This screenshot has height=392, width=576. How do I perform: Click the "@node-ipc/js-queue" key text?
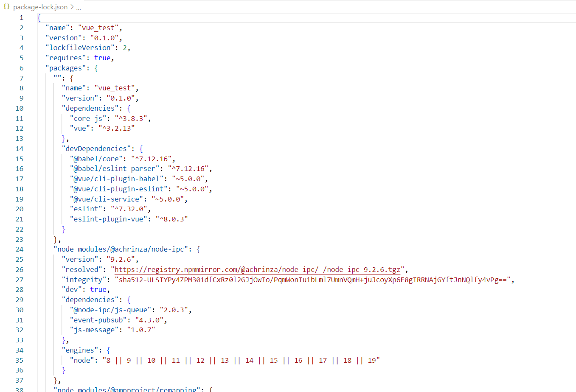pyautogui.click(x=111, y=310)
